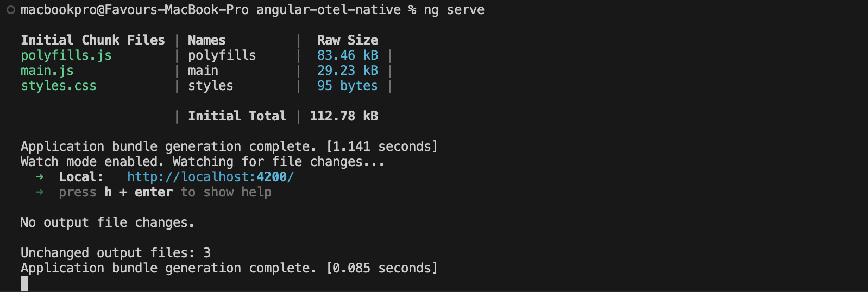The width and height of the screenshot is (868, 292).
Task: Click the 95 bytes size value
Action: [x=348, y=86]
